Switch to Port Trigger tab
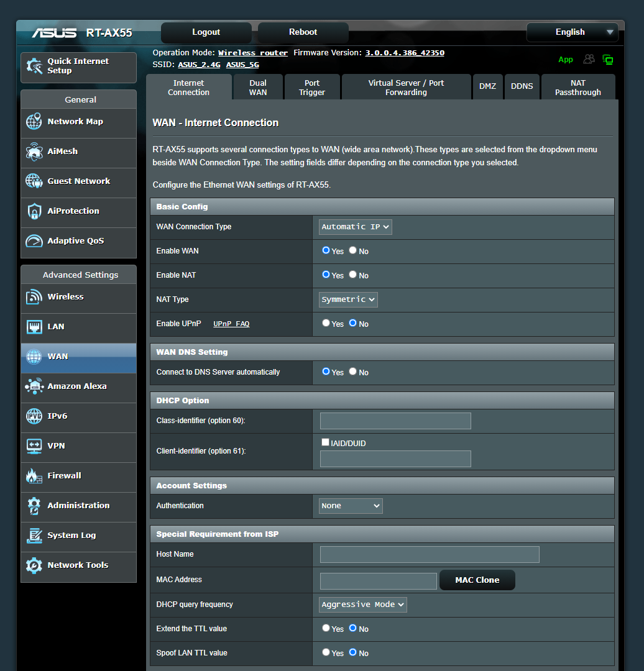 tap(312, 88)
